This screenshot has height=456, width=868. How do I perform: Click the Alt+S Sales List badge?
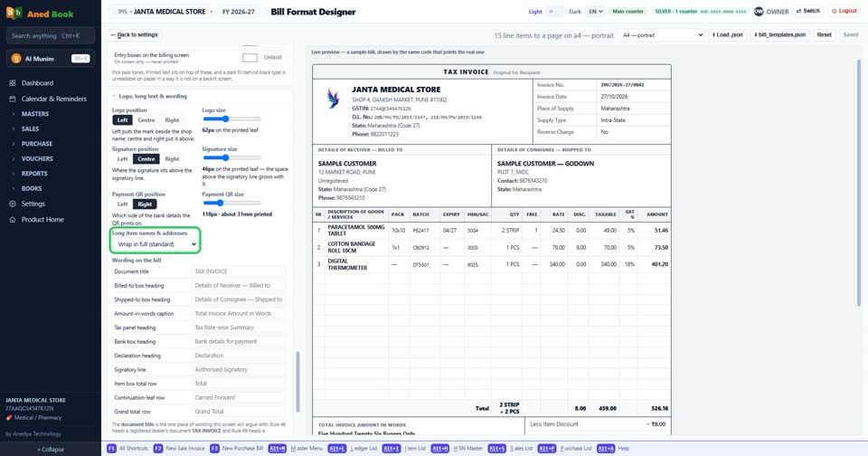point(496,448)
